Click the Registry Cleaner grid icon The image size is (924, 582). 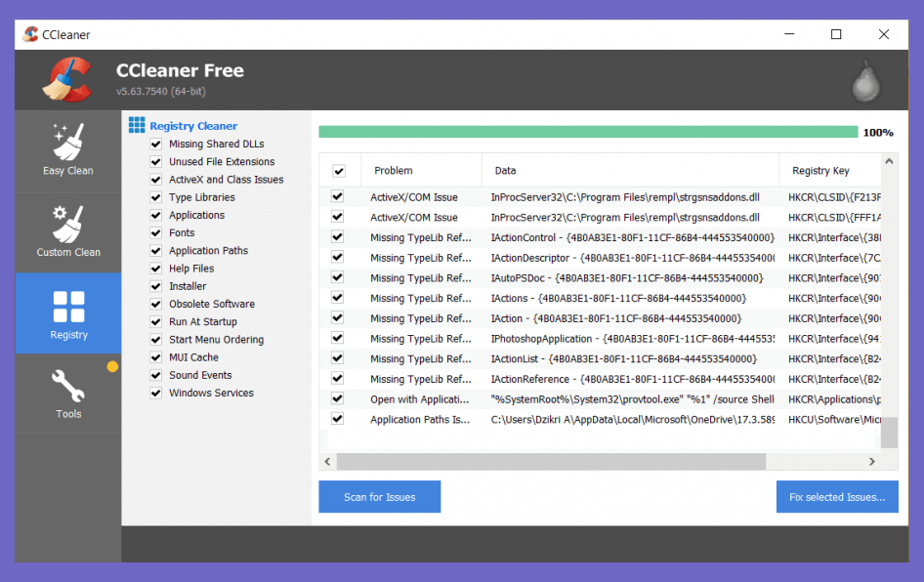tap(137, 125)
